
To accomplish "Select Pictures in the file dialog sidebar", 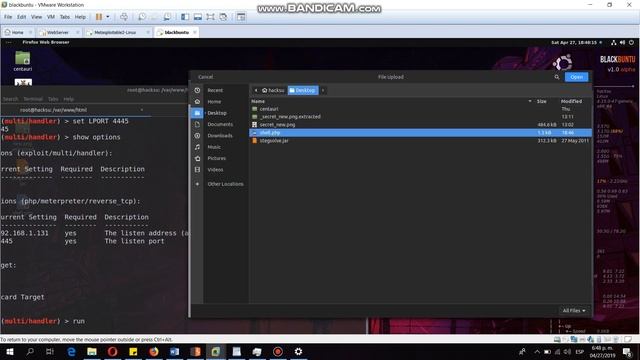I will tap(216, 158).
